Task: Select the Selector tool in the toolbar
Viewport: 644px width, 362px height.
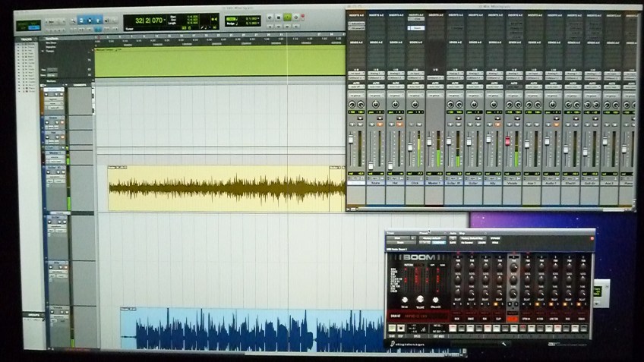Action: point(90,20)
